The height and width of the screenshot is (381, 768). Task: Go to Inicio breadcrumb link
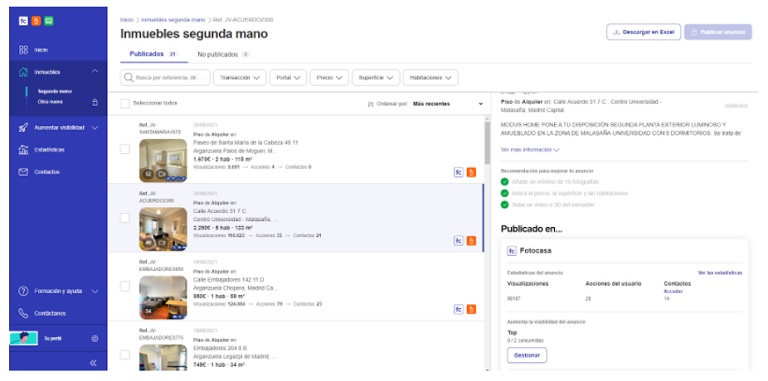[x=126, y=20]
